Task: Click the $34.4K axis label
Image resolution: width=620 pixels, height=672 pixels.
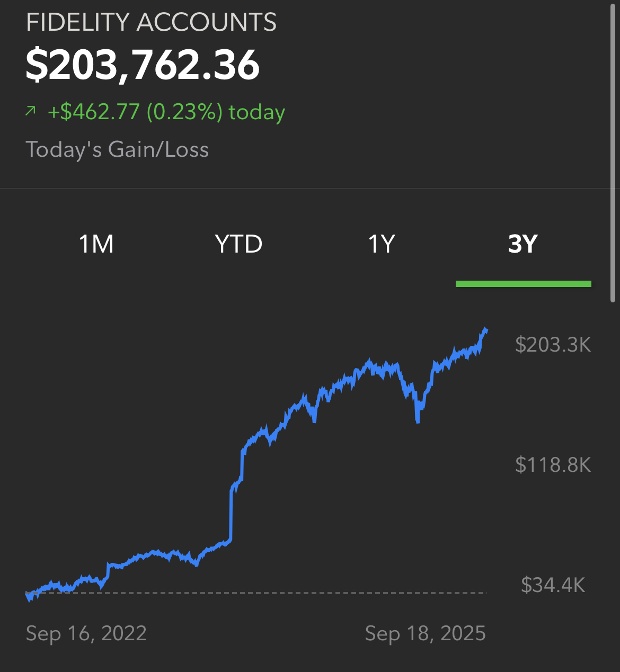Action: [x=553, y=585]
